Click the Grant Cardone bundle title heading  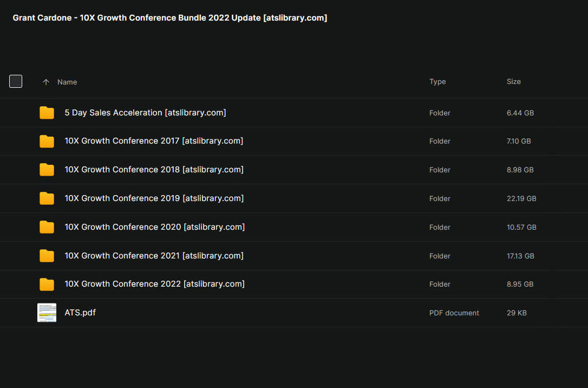pos(170,18)
